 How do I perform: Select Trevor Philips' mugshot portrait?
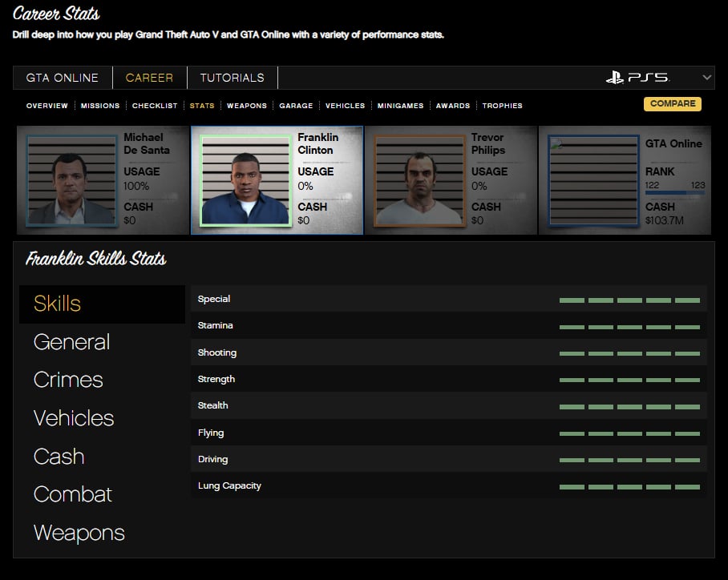point(419,180)
